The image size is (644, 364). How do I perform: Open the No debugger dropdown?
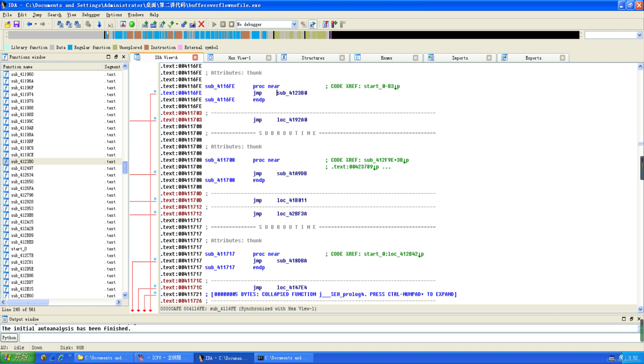294,24
